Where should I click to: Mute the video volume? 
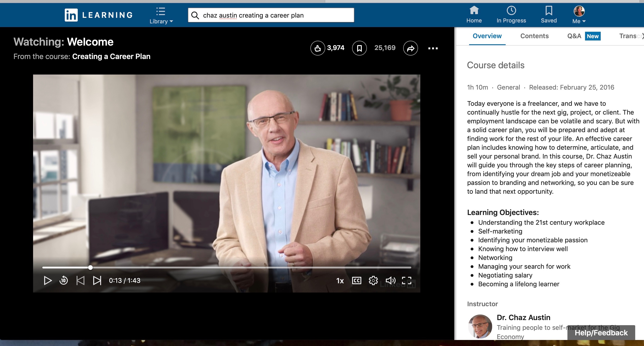pyautogui.click(x=390, y=280)
